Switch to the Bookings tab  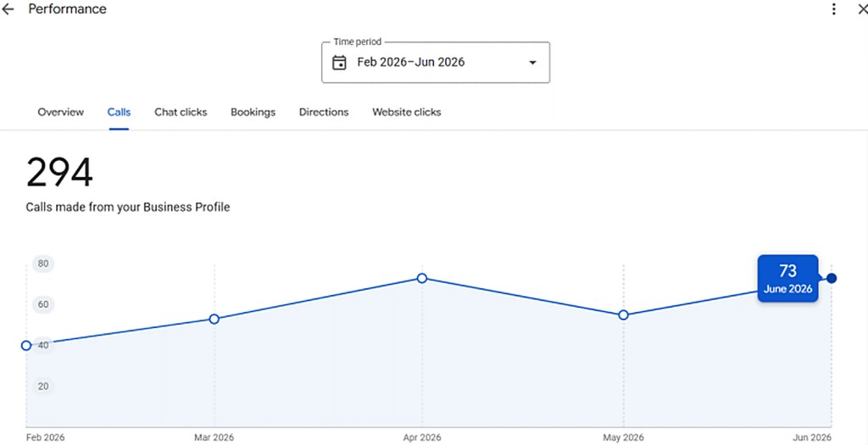(x=253, y=113)
